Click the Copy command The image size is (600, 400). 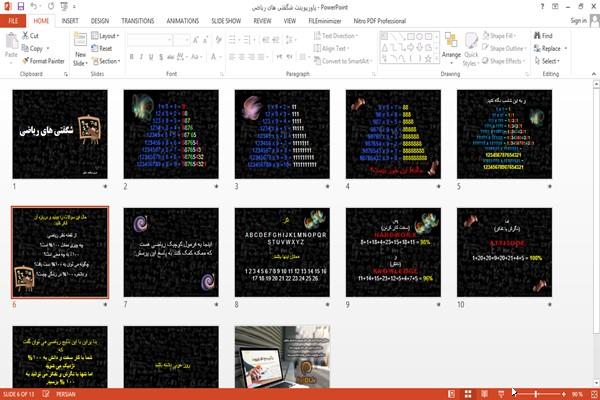click(x=33, y=48)
